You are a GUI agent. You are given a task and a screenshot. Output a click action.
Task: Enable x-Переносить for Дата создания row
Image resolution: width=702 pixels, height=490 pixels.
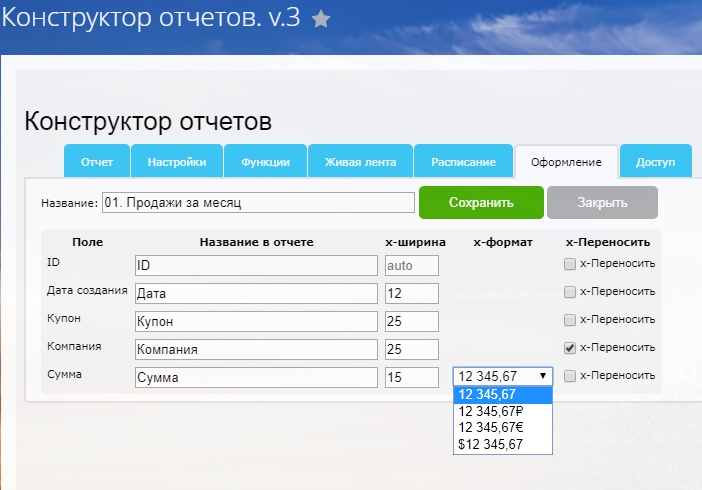click(x=570, y=292)
